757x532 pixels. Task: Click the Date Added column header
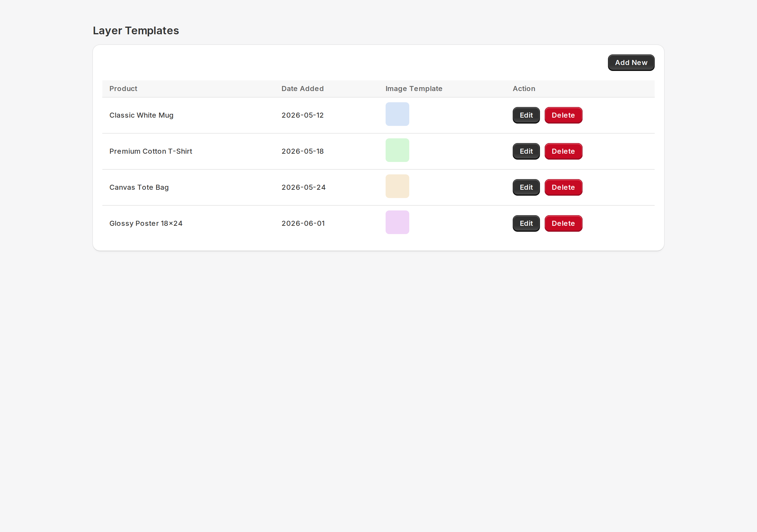[x=303, y=89]
